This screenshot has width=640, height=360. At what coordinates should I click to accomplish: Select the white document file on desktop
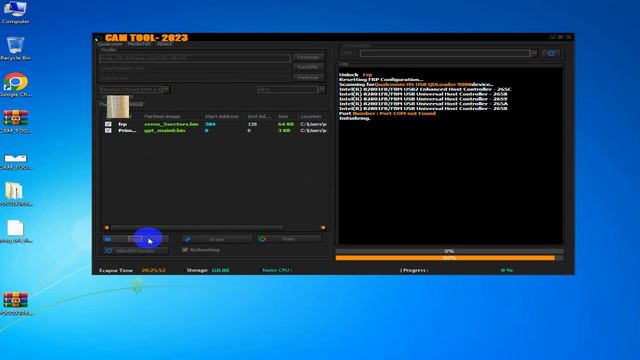click(16, 231)
